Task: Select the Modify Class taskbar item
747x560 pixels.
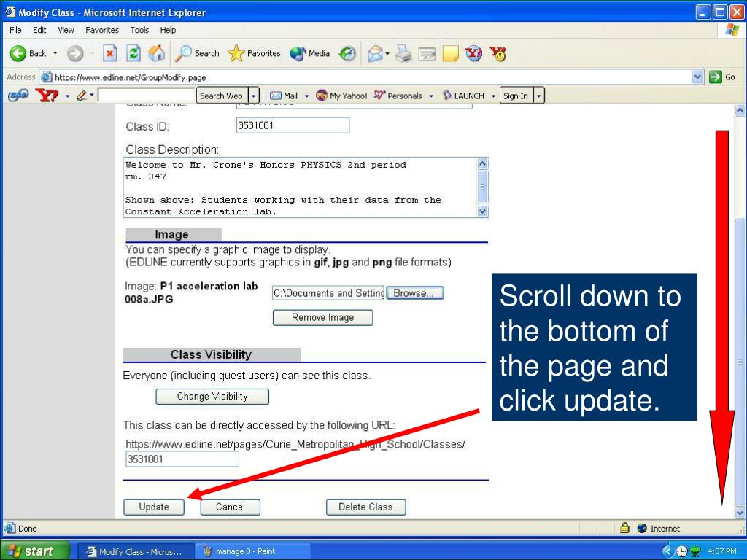Action: [135, 551]
